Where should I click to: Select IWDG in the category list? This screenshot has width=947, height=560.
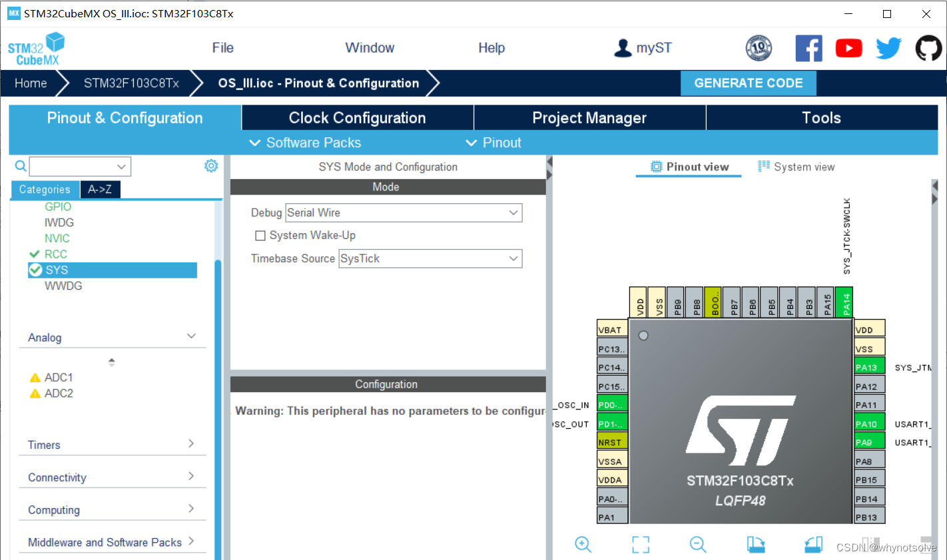point(59,222)
